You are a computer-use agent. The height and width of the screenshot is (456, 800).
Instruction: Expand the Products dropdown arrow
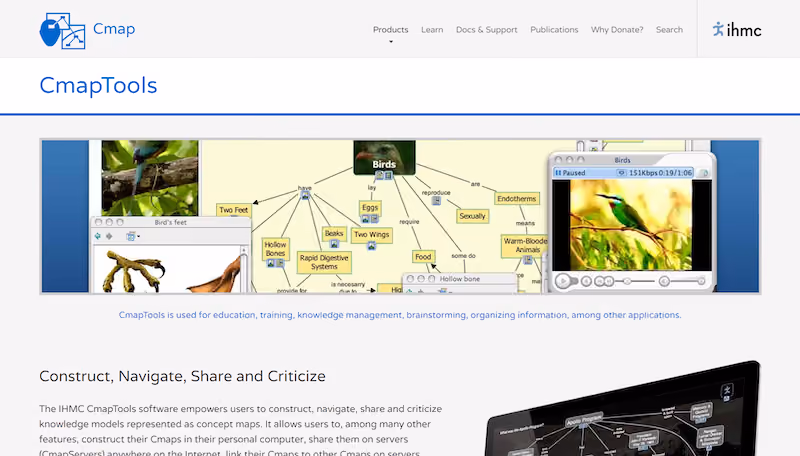391,42
